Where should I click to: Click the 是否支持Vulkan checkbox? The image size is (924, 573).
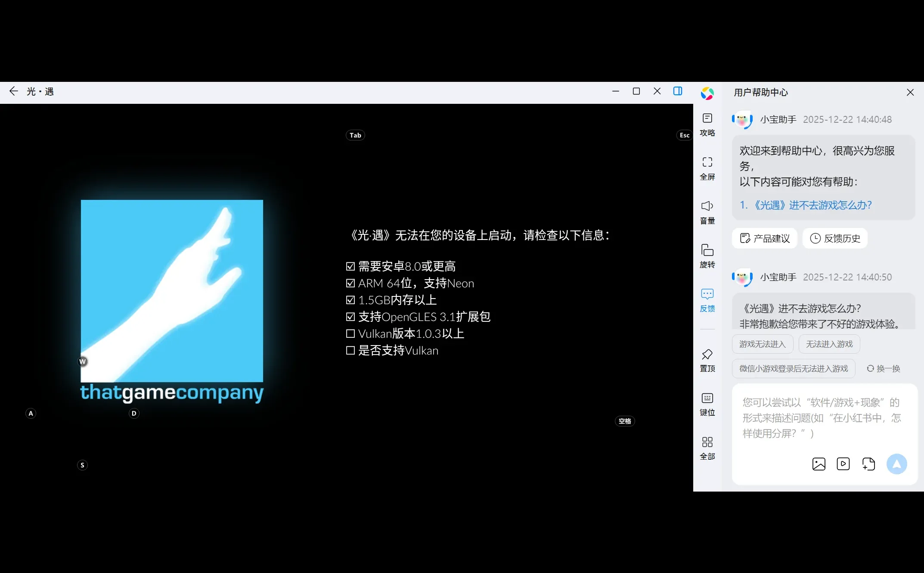[350, 351]
